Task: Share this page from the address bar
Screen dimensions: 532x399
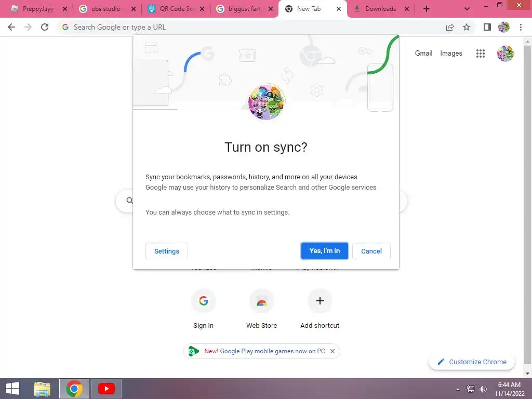Action: coord(450,27)
